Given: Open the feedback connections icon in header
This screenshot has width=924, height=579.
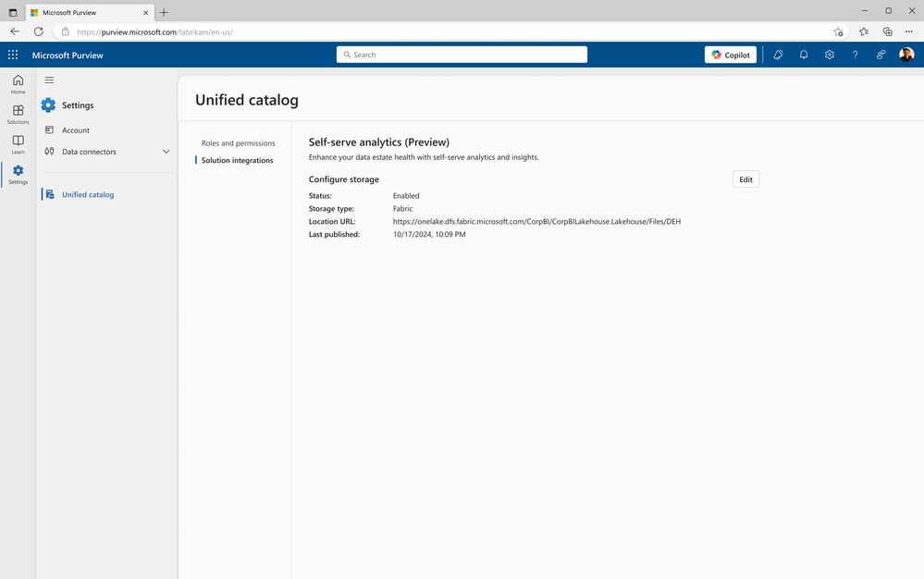Looking at the screenshot, I should [x=881, y=55].
